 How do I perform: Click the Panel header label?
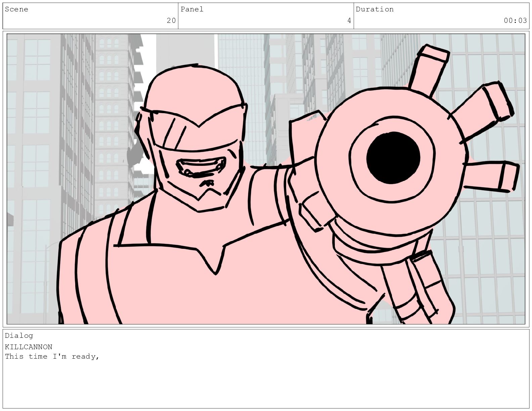[192, 9]
